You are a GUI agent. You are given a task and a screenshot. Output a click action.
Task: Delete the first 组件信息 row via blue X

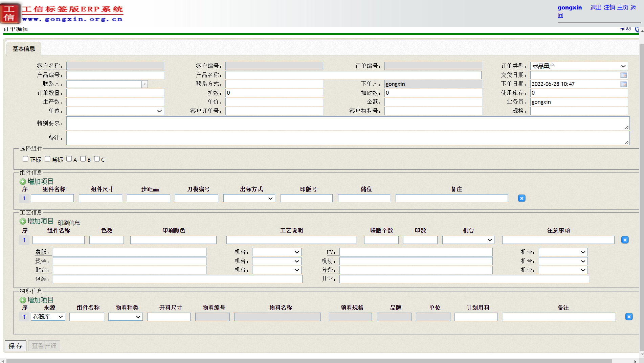tap(521, 198)
